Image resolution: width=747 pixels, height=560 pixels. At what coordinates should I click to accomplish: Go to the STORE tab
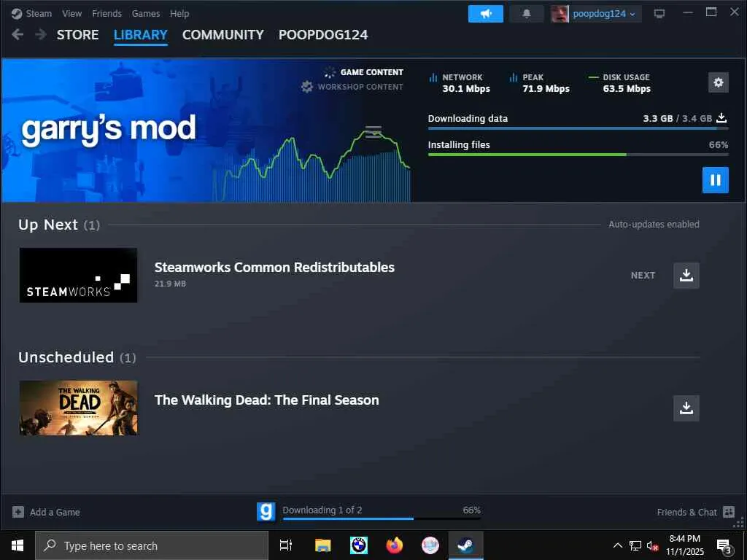(77, 35)
